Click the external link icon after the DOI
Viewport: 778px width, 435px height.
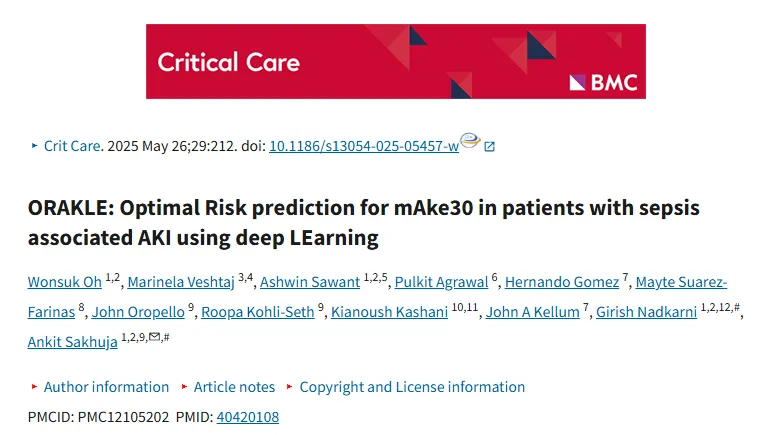tap(489, 146)
